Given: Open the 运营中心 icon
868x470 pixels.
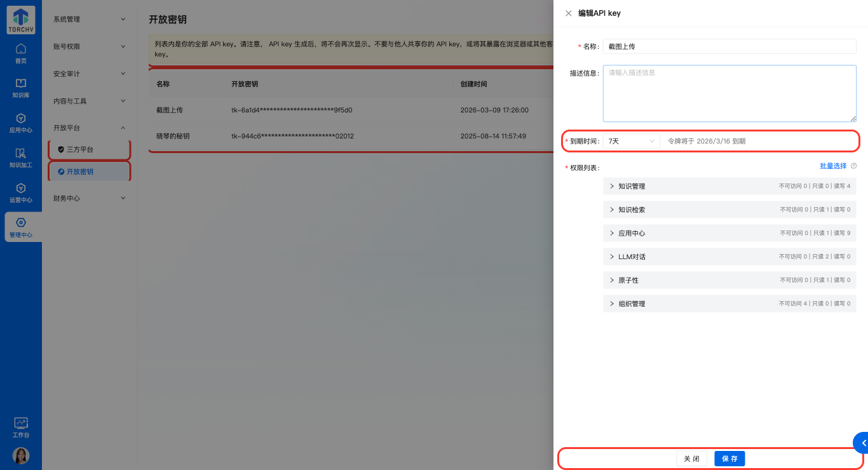Looking at the screenshot, I should [x=20, y=192].
